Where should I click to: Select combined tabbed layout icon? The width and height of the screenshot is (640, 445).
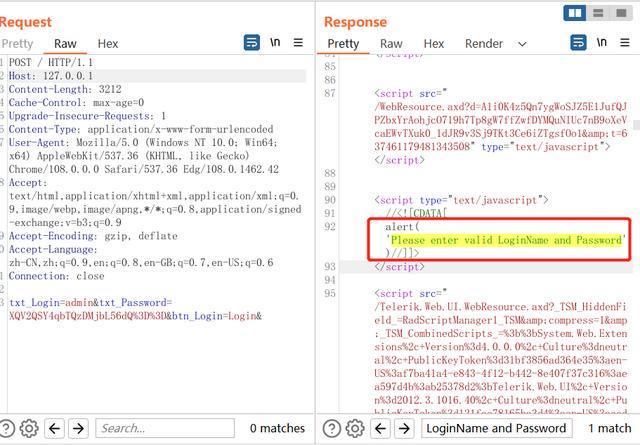623,13
